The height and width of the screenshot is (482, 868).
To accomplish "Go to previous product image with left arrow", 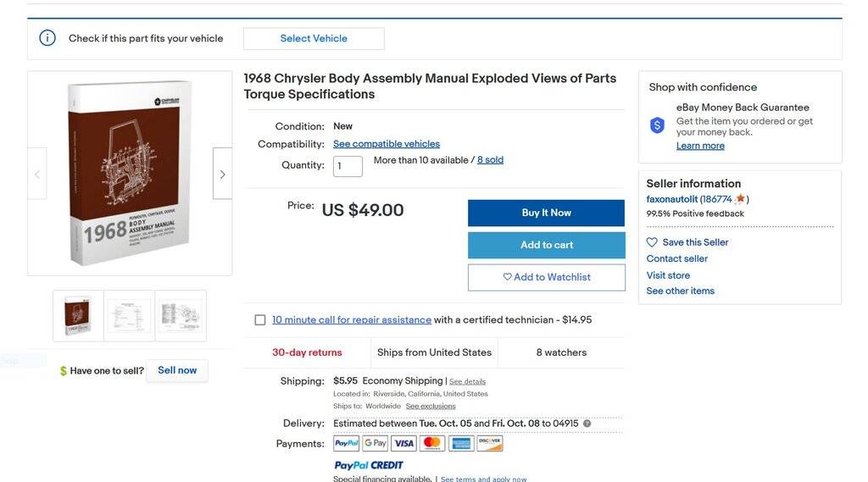I will point(37,175).
